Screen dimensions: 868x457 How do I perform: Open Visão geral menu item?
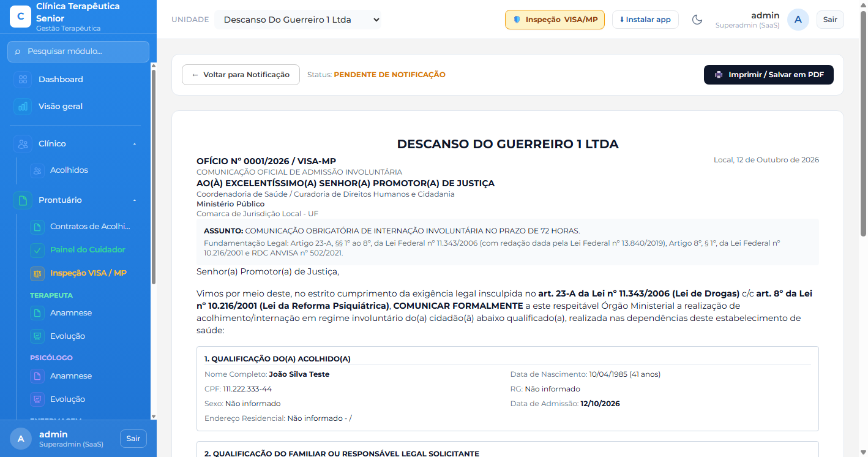[78, 106]
